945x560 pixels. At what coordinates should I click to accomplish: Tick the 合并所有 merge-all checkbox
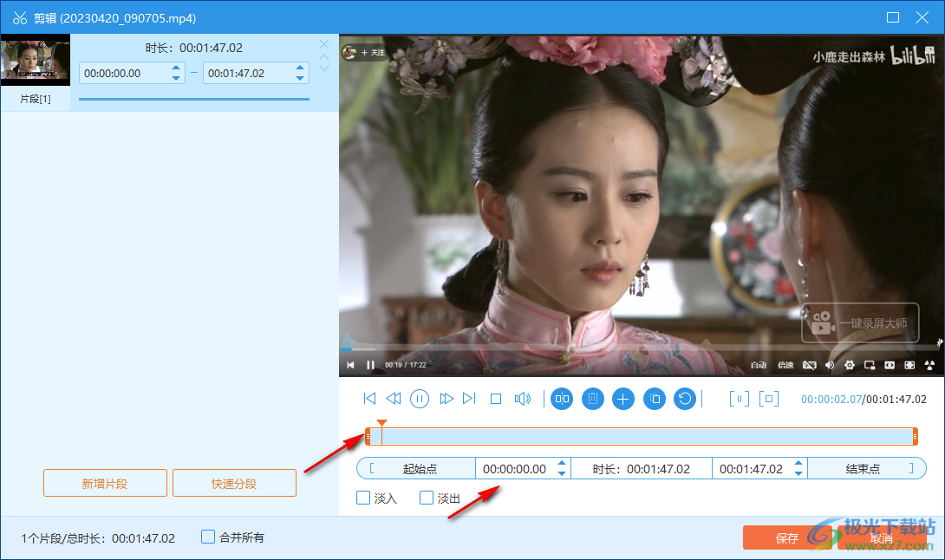208,537
